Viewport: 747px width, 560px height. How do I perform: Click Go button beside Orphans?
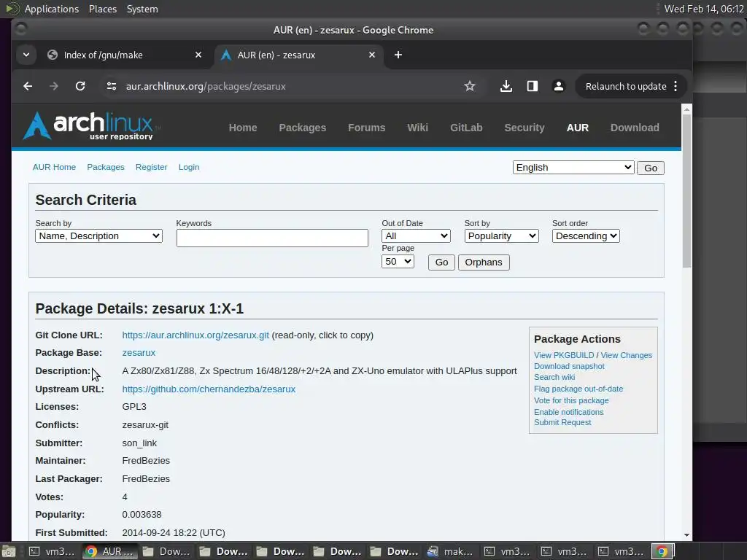click(x=441, y=262)
